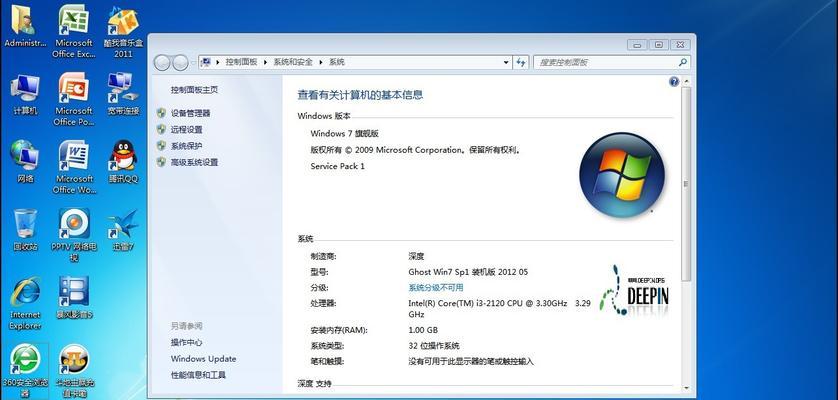This screenshot has width=838, height=400.
Task: Open the 腾讯QQ penguin shortcut
Action: [123, 161]
